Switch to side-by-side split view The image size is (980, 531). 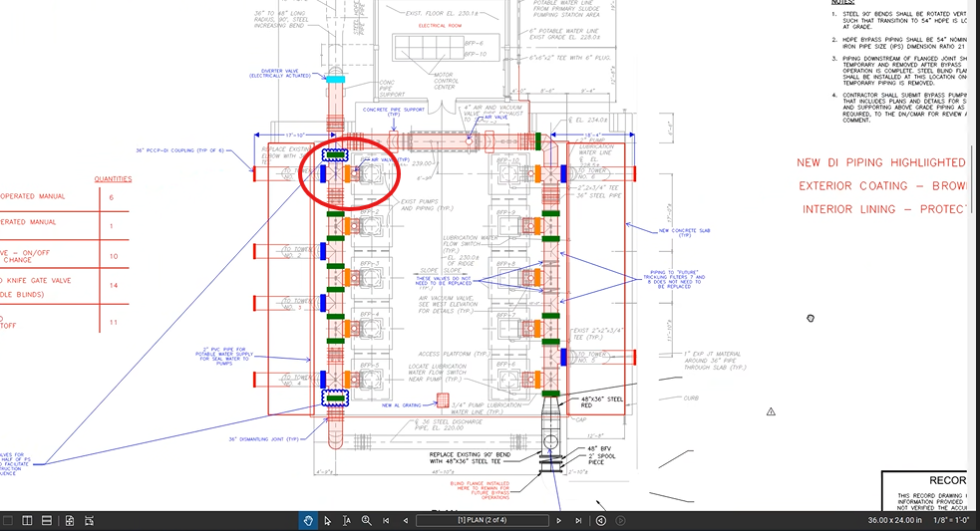28,520
